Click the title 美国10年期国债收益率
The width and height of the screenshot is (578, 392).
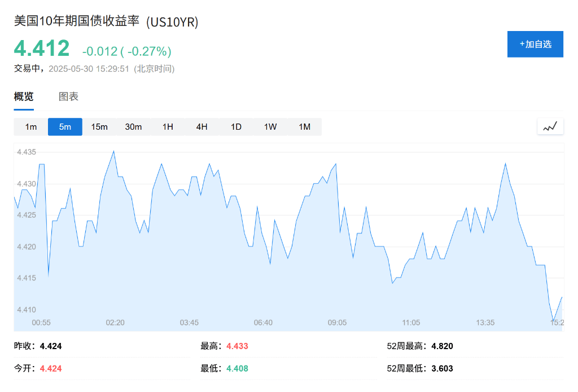click(77, 21)
